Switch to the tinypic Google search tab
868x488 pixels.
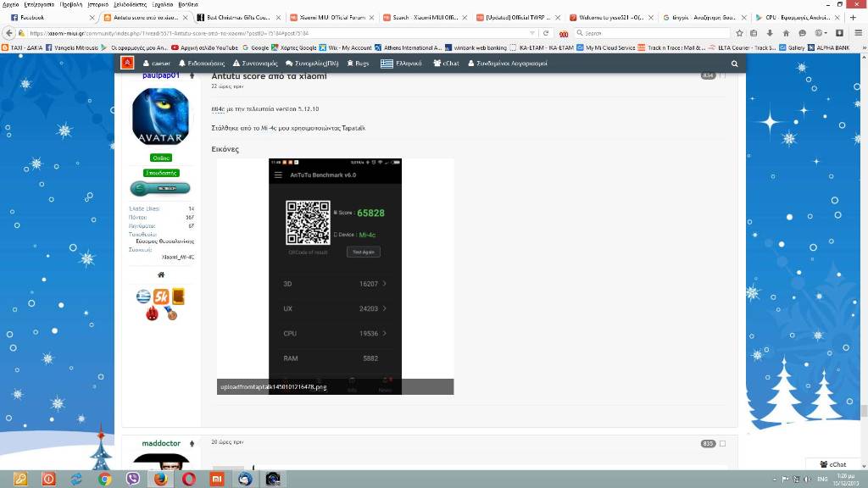(x=704, y=18)
